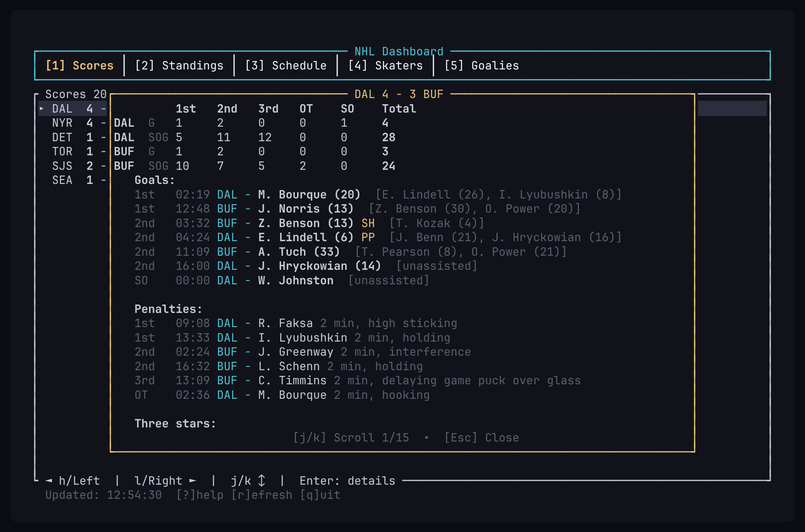Image resolution: width=805 pixels, height=532 pixels.
Task: Click the penalty time '13:09'
Action: click(193, 380)
